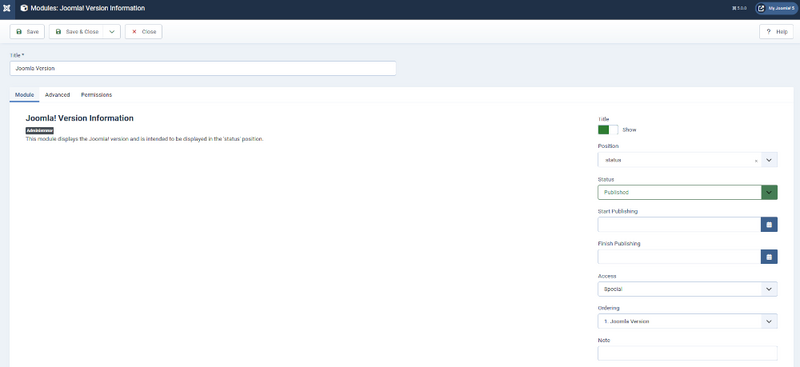Image resolution: width=800 pixels, height=367 pixels.
Task: Click the Joomla! Version Information heading
Action: point(80,118)
